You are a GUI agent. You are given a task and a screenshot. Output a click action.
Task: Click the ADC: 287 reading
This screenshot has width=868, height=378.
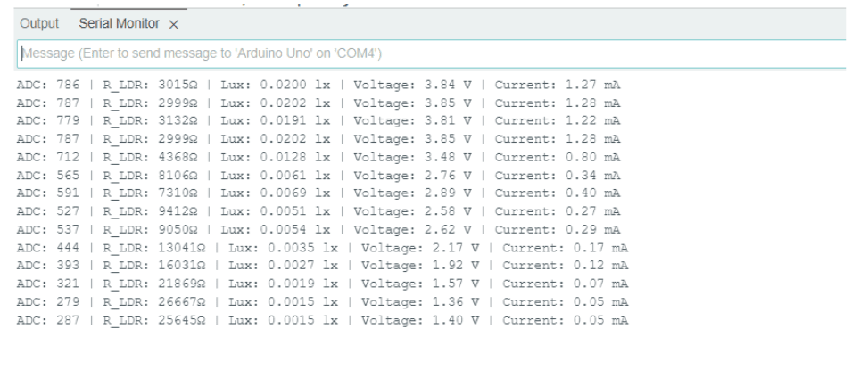point(48,319)
